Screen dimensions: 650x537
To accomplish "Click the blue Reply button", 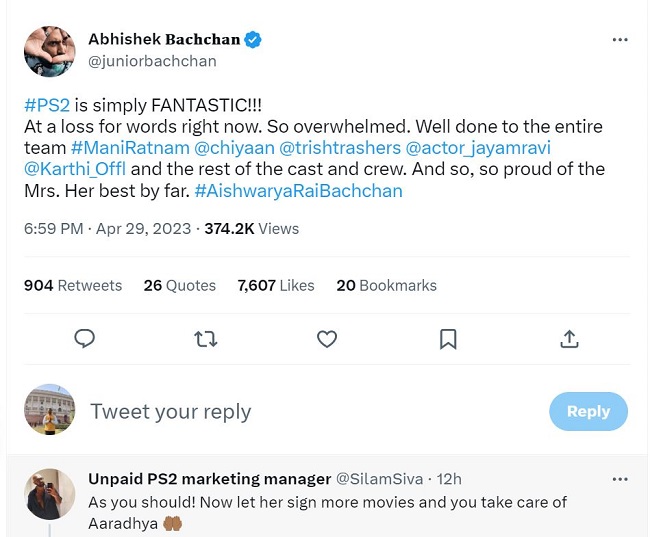I will (x=588, y=411).
